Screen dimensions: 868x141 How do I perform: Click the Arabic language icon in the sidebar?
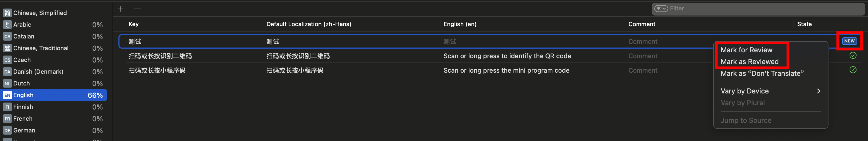pyautogui.click(x=7, y=25)
